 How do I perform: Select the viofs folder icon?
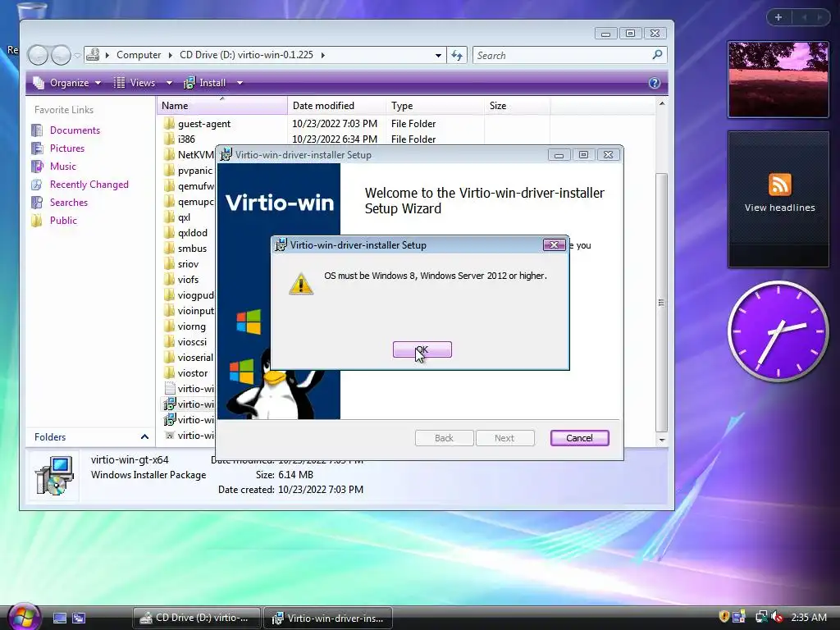point(169,279)
